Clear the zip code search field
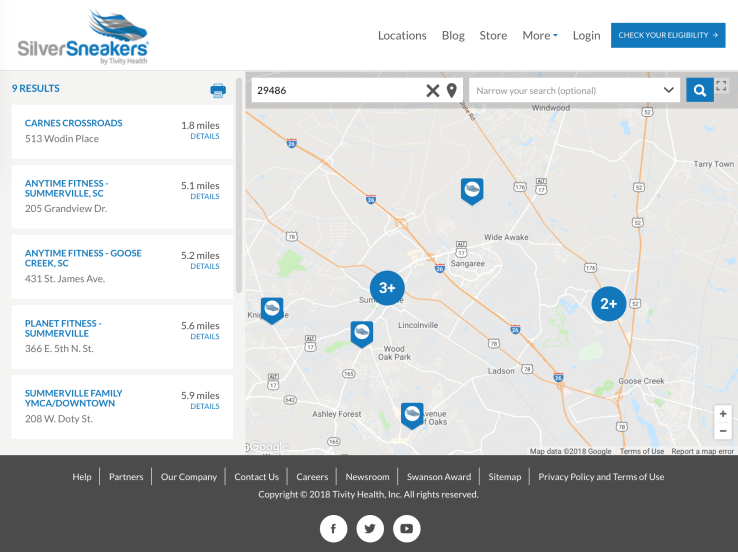This screenshot has width=738, height=552. click(432, 91)
